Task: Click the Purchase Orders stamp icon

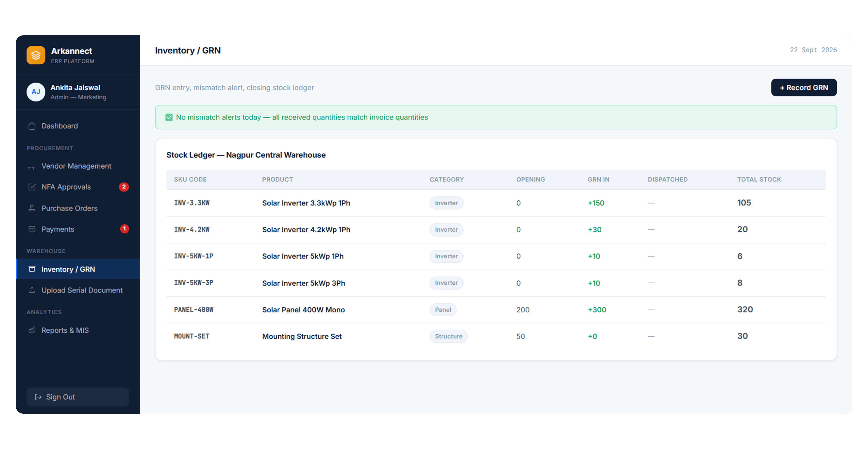Action: pos(32,208)
